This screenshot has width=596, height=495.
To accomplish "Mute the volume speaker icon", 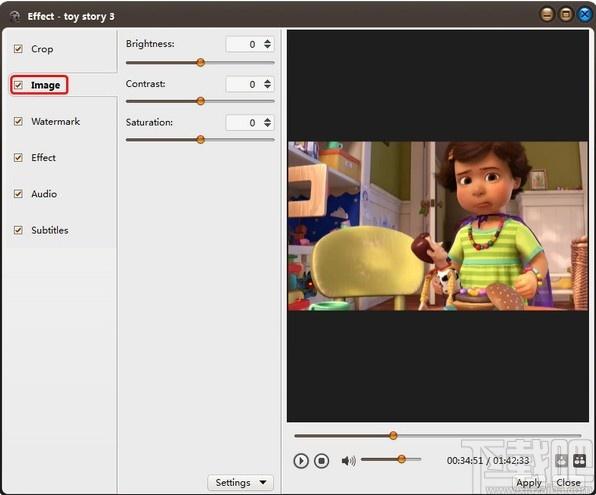I will click(x=348, y=461).
